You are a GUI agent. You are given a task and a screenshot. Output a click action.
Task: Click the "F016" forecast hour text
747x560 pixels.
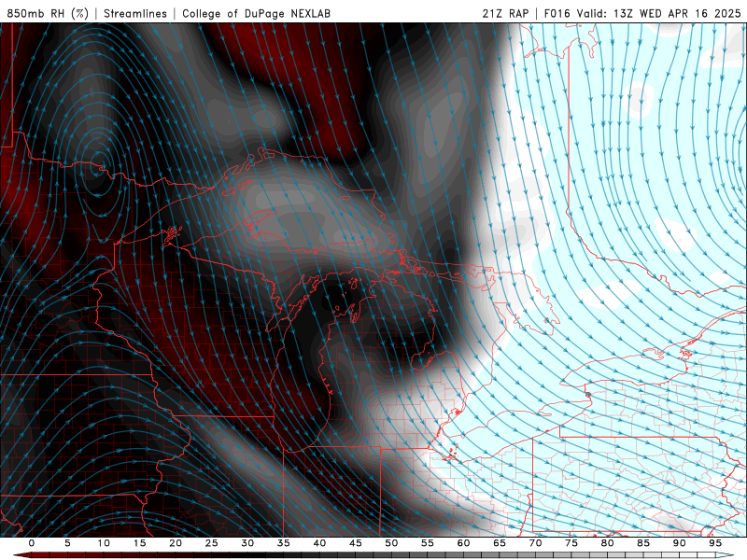(x=557, y=13)
